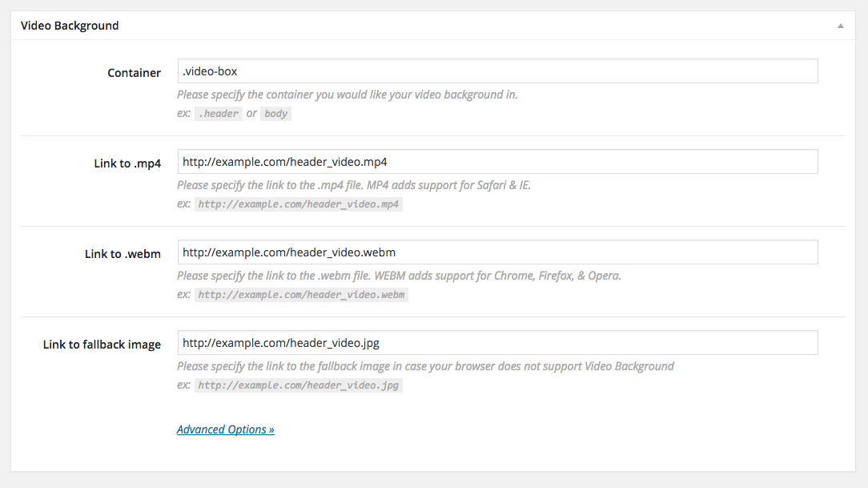
Task: Click the header_video.webm example code
Action: (x=301, y=295)
